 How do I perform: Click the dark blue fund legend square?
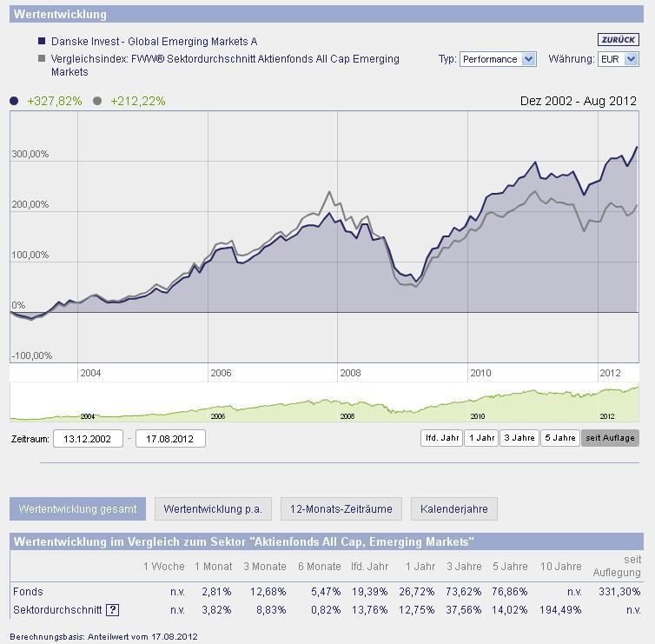[42, 41]
